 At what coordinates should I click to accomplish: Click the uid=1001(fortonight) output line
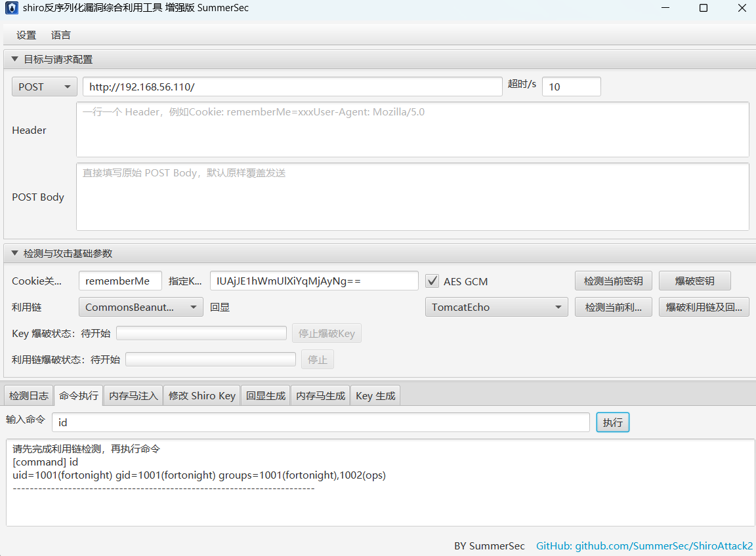199,475
